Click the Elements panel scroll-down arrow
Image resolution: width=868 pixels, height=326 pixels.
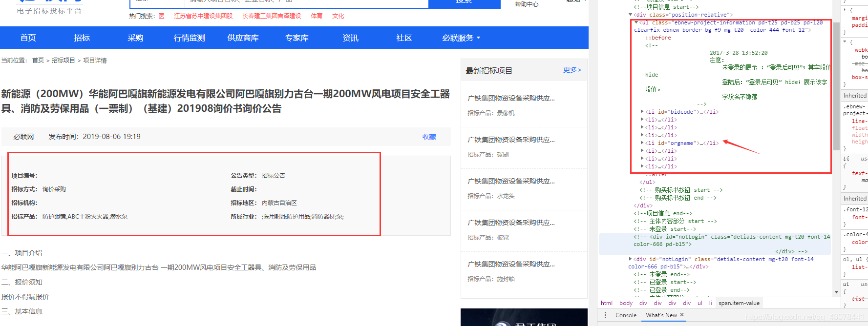coord(837,292)
